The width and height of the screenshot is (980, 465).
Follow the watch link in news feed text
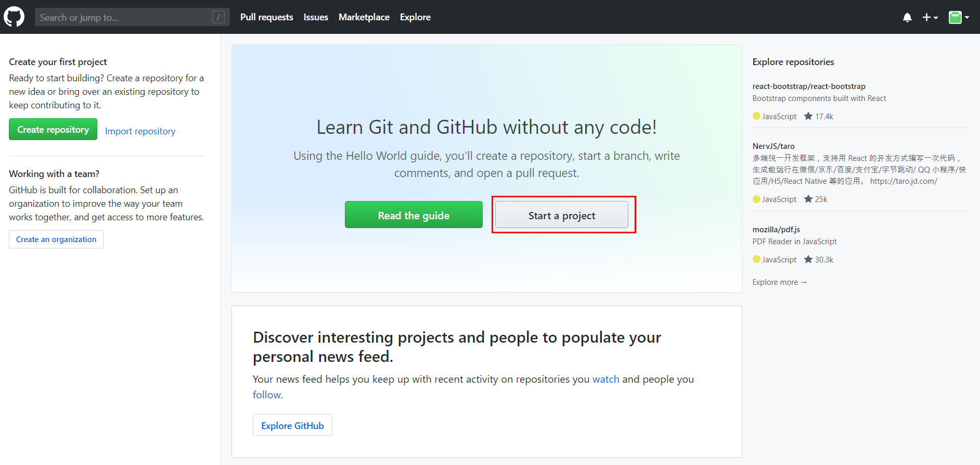(606, 379)
